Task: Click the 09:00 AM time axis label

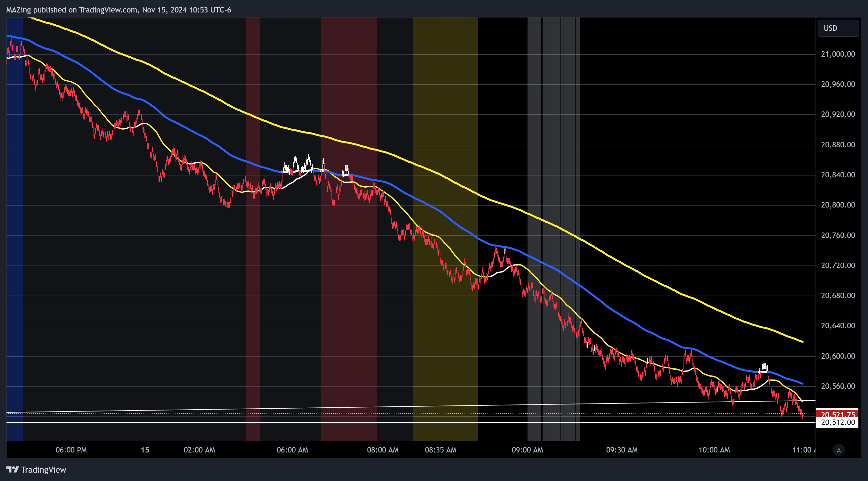Action: [x=527, y=450]
